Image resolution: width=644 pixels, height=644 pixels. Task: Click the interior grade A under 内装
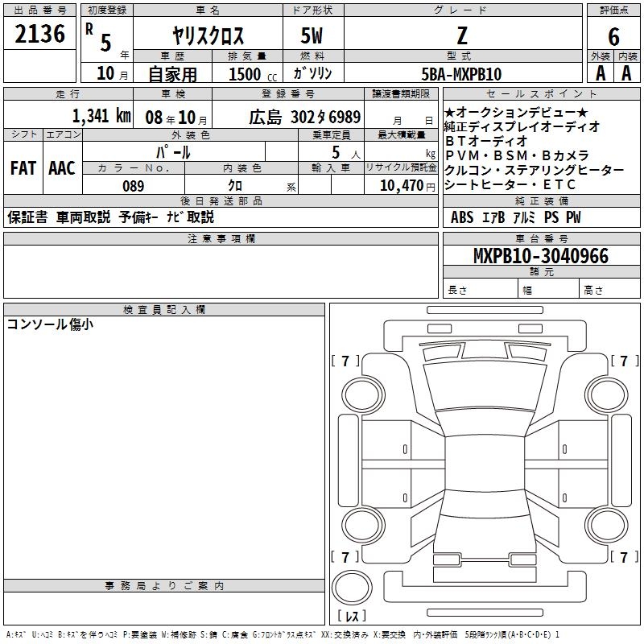(x=626, y=73)
